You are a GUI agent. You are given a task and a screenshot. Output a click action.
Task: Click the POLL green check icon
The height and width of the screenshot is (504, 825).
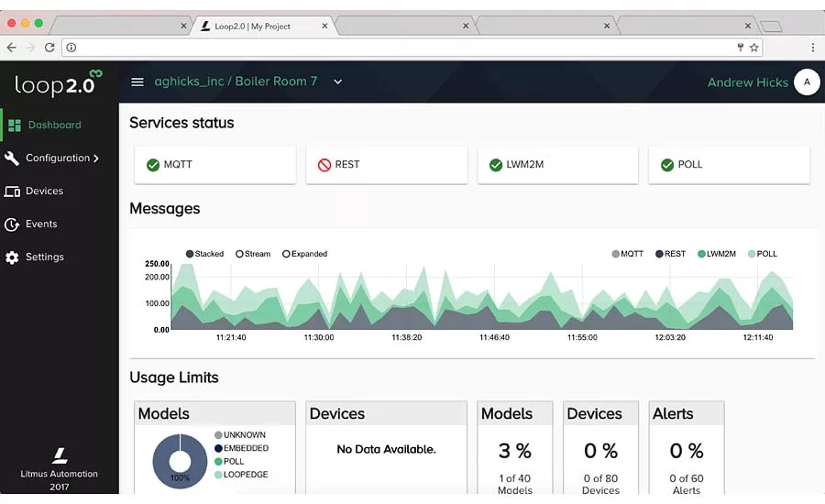667,165
